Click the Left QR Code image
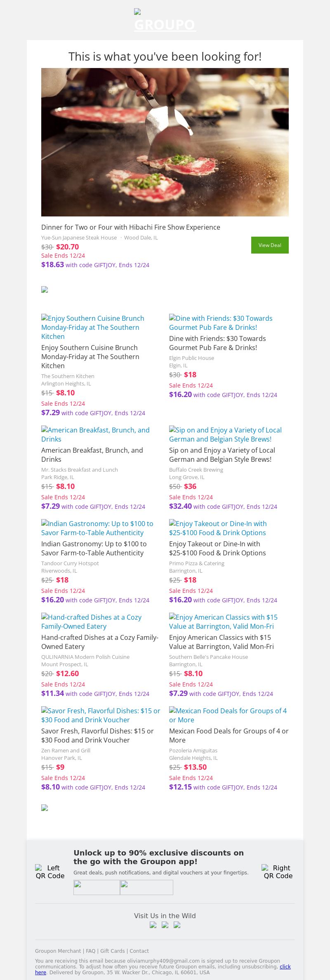This screenshot has height=980, width=330. click(50, 872)
